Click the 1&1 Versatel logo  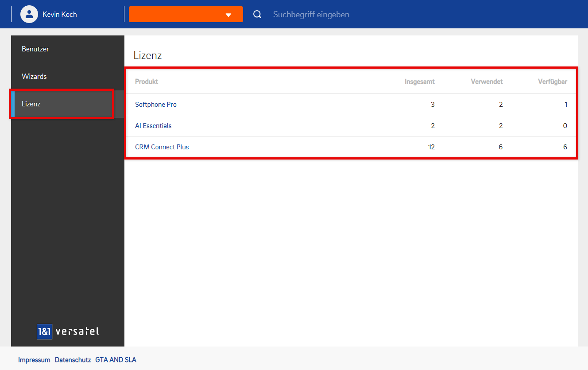(68, 331)
